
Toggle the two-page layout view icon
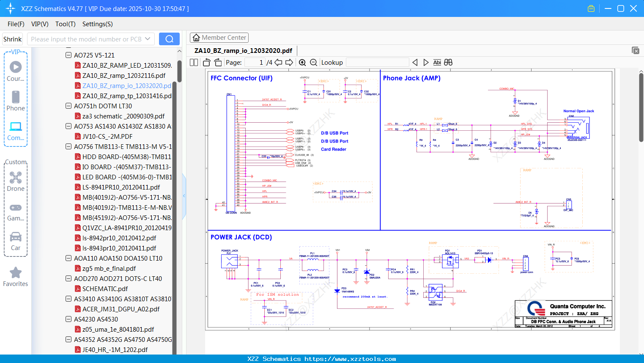[x=194, y=63]
